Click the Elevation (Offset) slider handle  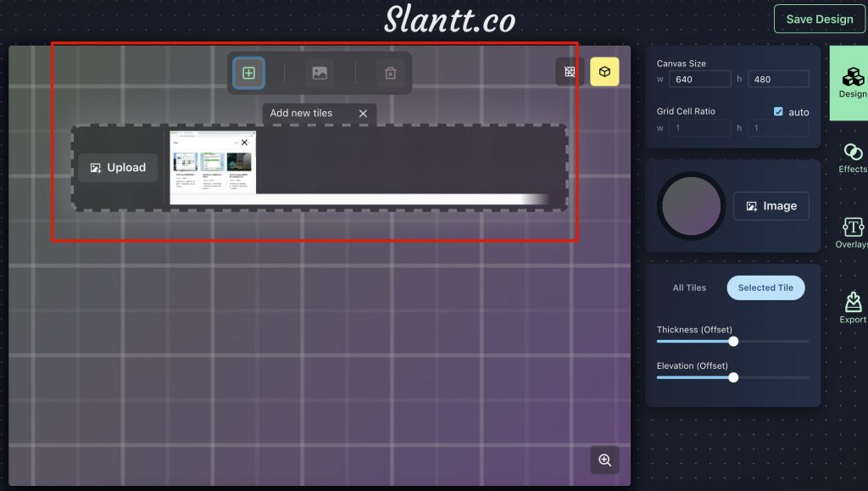tap(733, 377)
